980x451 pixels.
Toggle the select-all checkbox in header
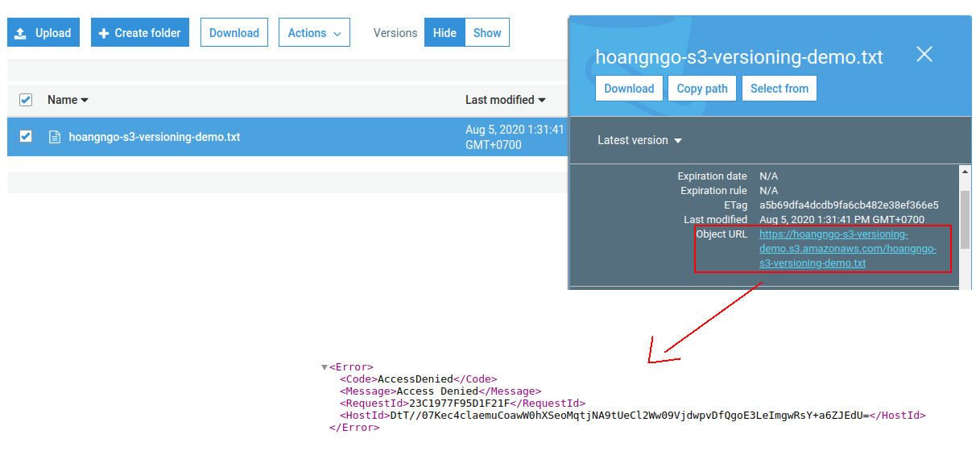click(x=26, y=100)
